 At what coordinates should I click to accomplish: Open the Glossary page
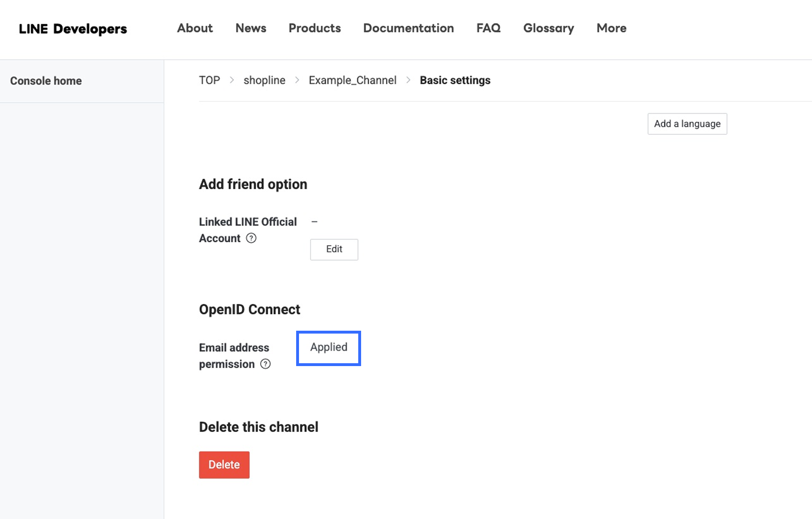(x=548, y=28)
